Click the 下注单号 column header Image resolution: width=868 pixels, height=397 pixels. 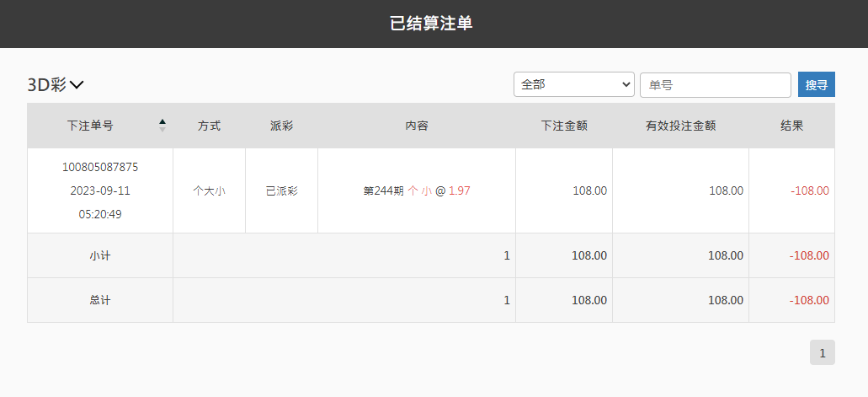pyautogui.click(x=90, y=126)
